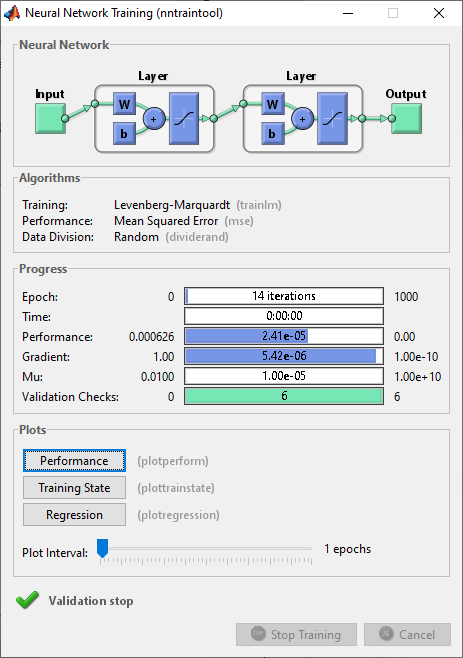
Task: Open the Regression plot
Action: click(x=74, y=514)
